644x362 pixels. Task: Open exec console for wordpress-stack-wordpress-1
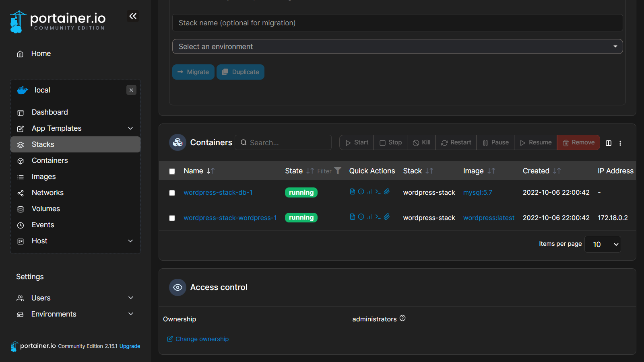point(378,217)
